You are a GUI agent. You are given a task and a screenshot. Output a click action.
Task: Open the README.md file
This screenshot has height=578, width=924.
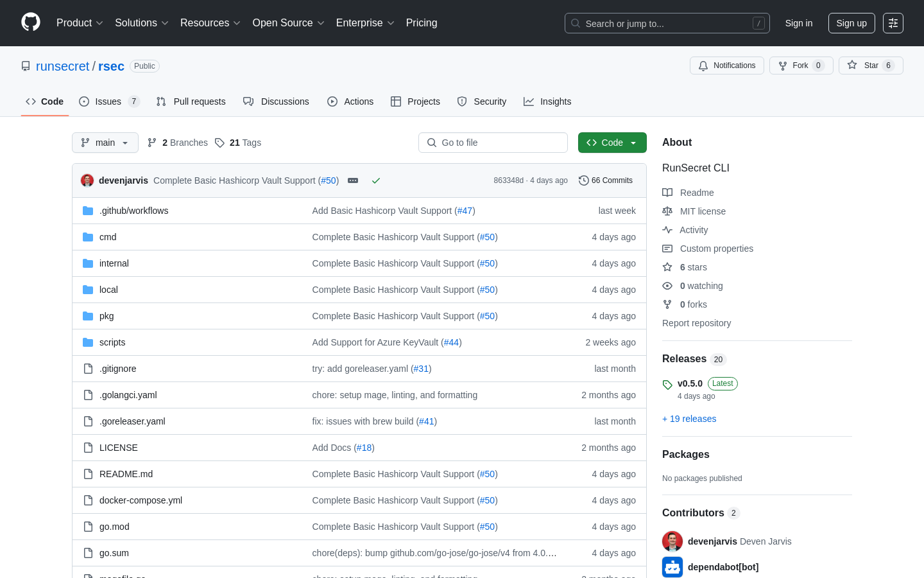coord(126,474)
